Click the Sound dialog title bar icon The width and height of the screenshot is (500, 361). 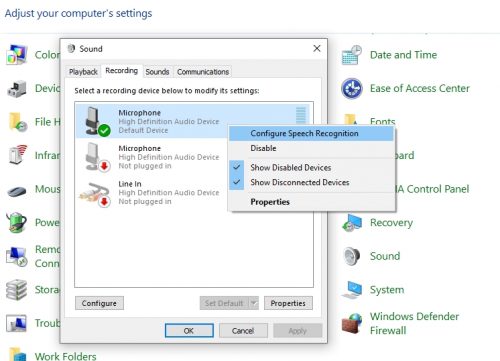[71, 49]
